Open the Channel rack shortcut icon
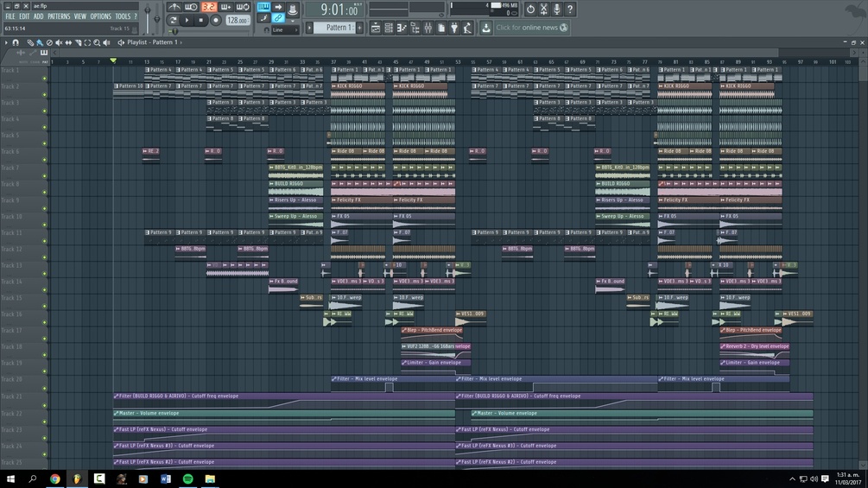The image size is (868, 488). pyautogui.click(x=389, y=28)
